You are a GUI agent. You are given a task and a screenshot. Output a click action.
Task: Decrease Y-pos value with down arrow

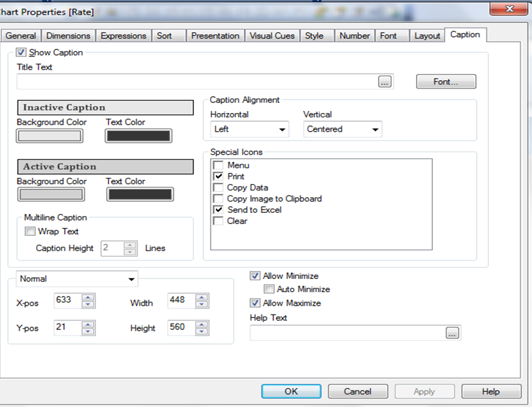pos(89,332)
